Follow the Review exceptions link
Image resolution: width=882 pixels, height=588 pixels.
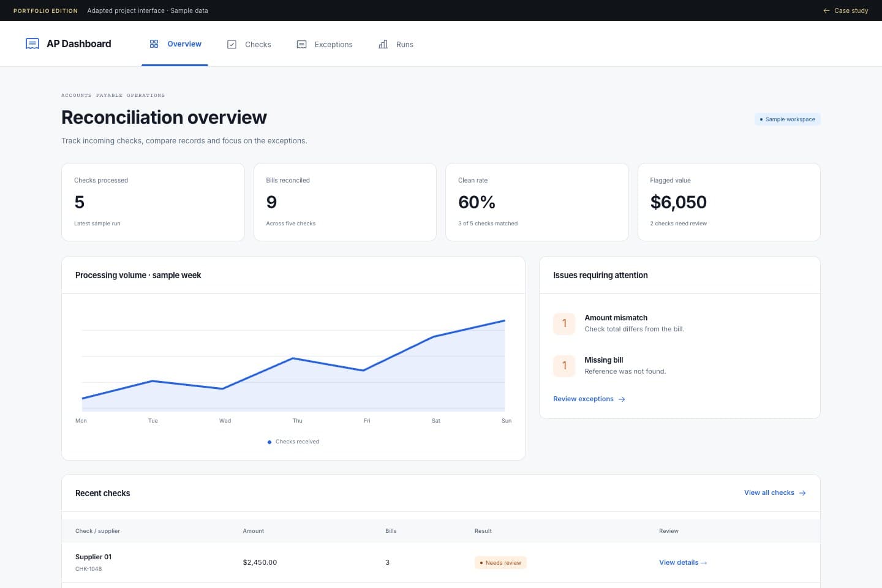coord(589,399)
